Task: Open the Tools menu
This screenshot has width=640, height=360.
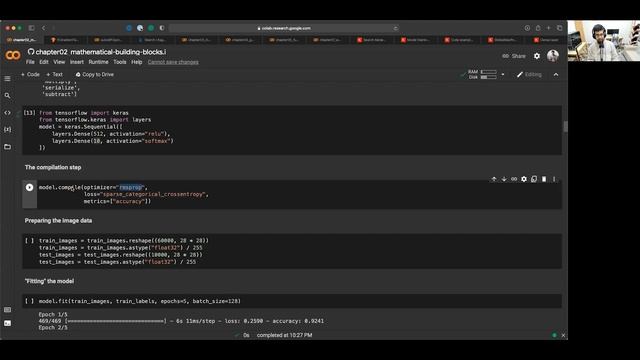Action: [x=120, y=62]
